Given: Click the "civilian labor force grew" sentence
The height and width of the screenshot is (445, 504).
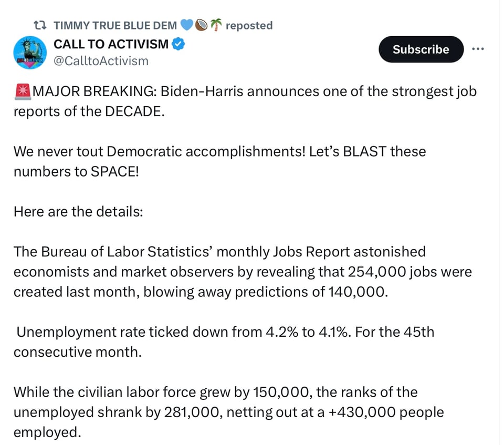Looking at the screenshot, I should point(157,392).
